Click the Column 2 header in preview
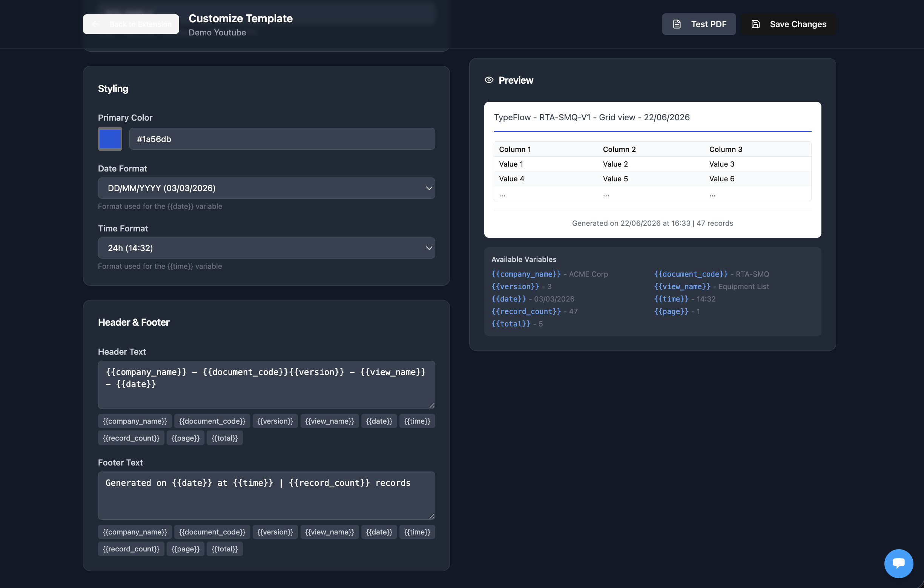Image resolution: width=924 pixels, height=588 pixels. [x=619, y=149]
